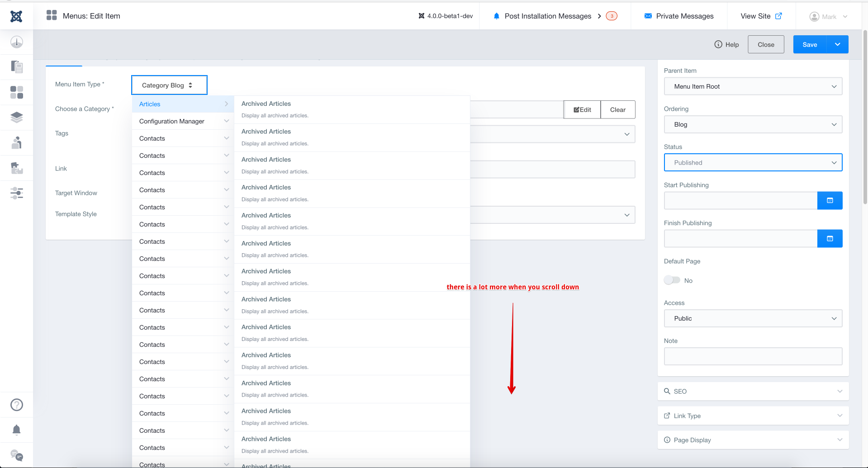
Task: Collapse the Configuration Manager submenu chevron
Action: pos(226,121)
